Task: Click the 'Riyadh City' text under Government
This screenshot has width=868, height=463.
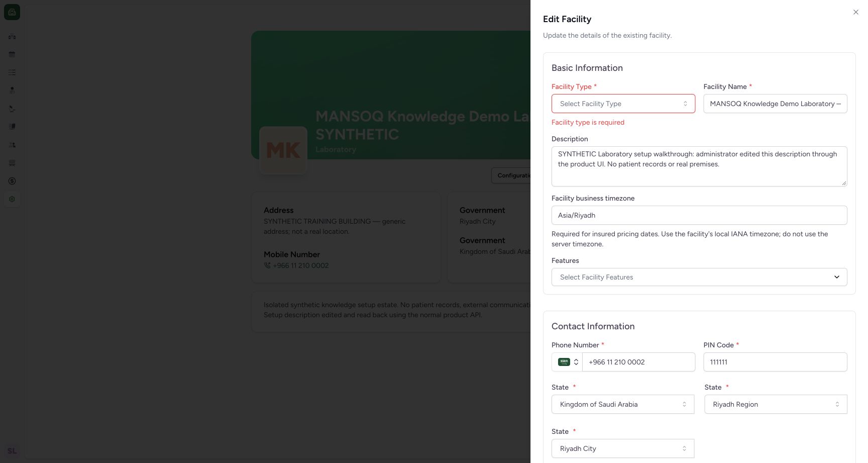Action: pos(478,221)
